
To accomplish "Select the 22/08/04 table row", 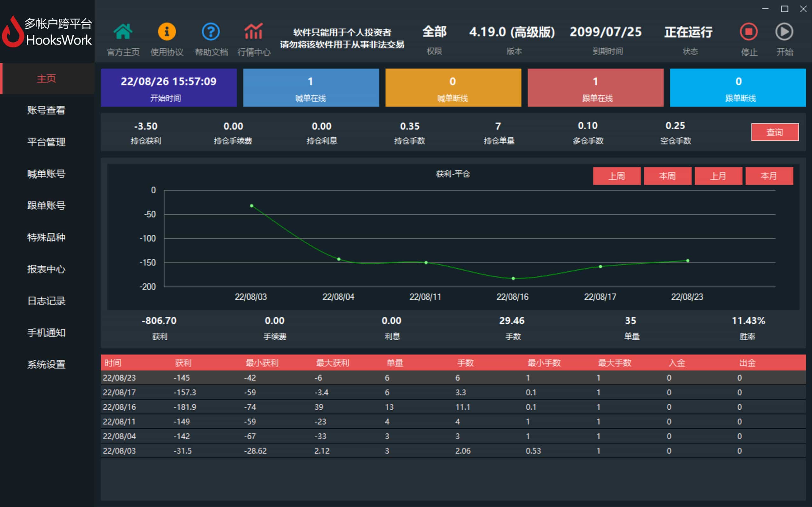I will click(x=453, y=436).
